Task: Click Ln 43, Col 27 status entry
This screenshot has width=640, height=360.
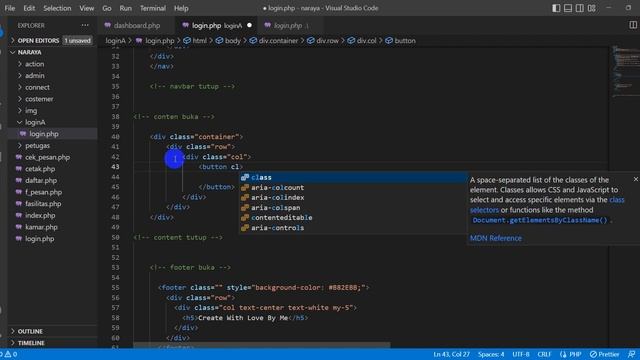Action: coord(451,354)
